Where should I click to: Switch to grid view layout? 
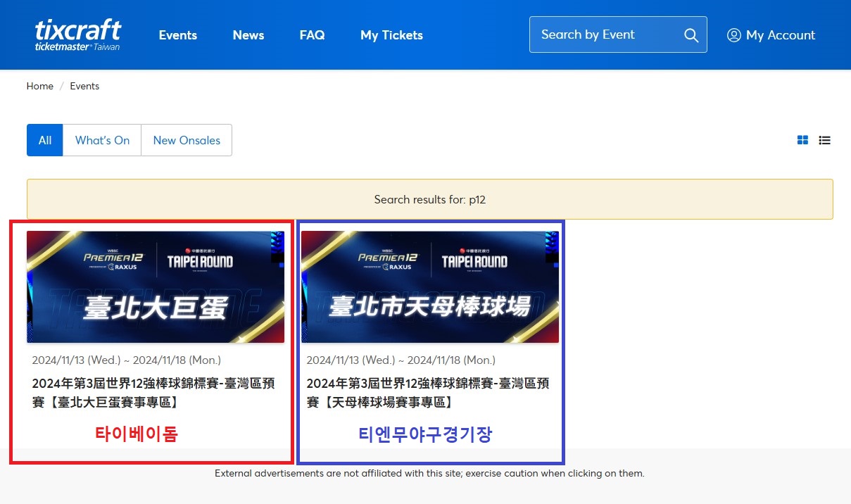(802, 140)
